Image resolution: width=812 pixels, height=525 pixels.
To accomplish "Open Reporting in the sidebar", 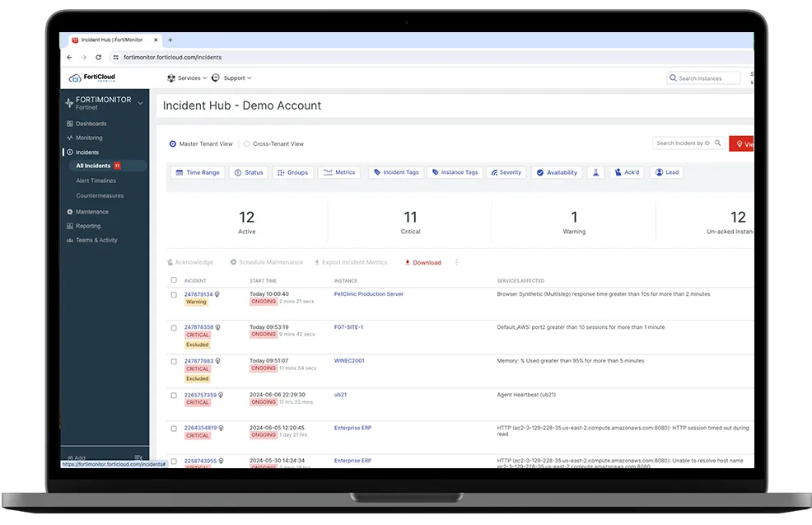I will (x=88, y=226).
